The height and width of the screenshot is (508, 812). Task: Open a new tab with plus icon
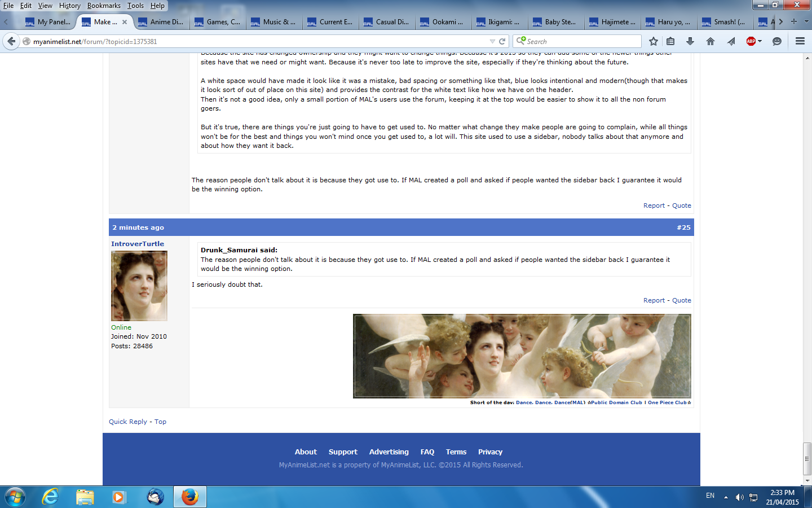(794, 21)
